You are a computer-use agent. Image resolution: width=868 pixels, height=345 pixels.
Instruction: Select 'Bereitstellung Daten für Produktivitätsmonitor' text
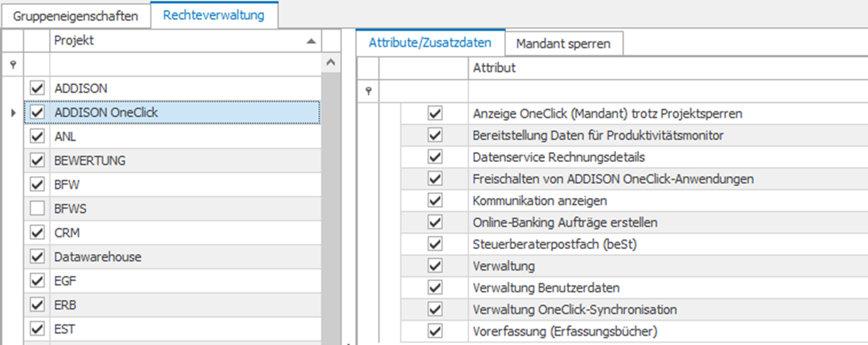(x=598, y=135)
